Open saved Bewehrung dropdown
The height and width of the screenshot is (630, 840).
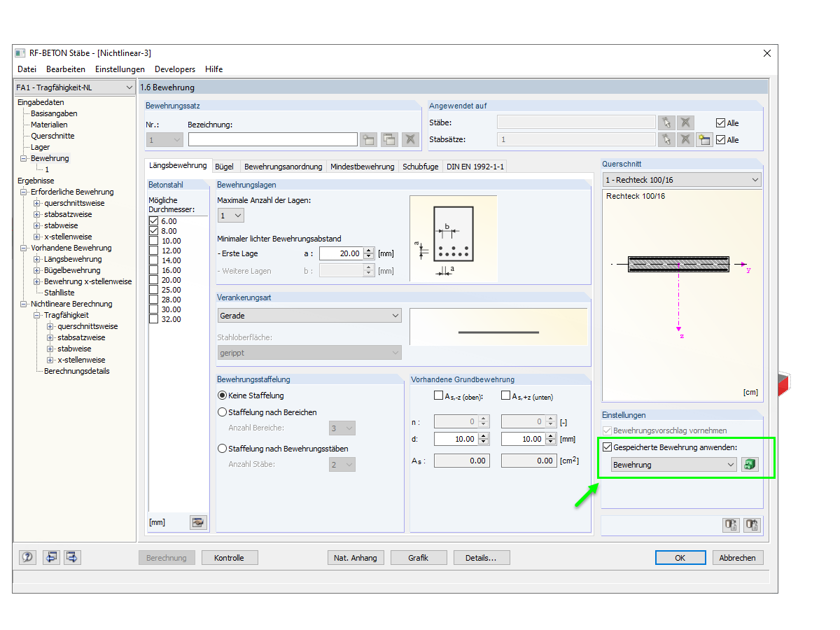click(674, 465)
